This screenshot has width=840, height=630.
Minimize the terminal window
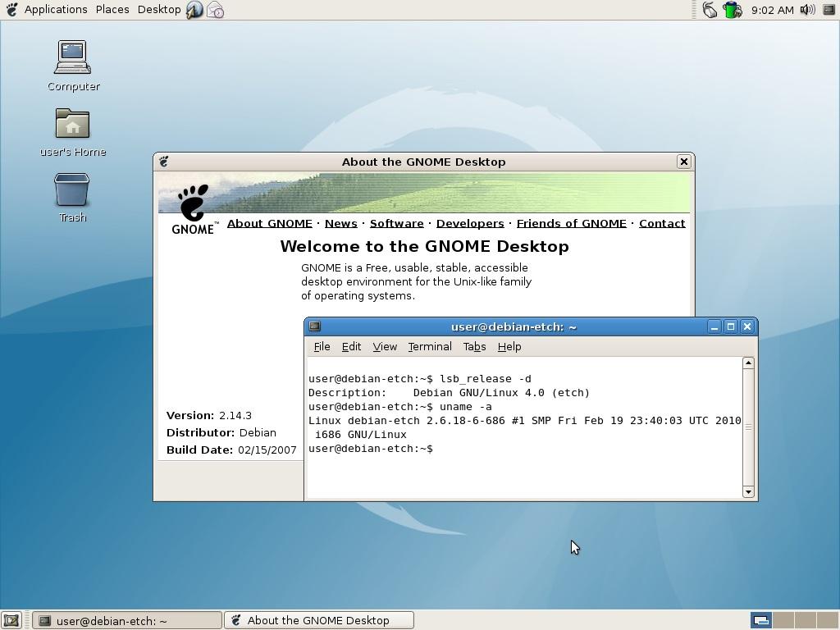tap(714, 326)
